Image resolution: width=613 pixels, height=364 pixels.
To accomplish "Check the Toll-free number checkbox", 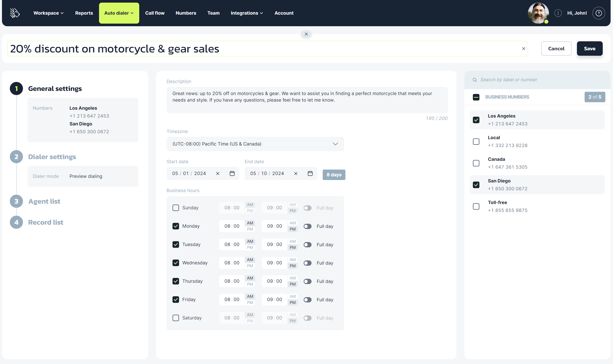I will (476, 206).
